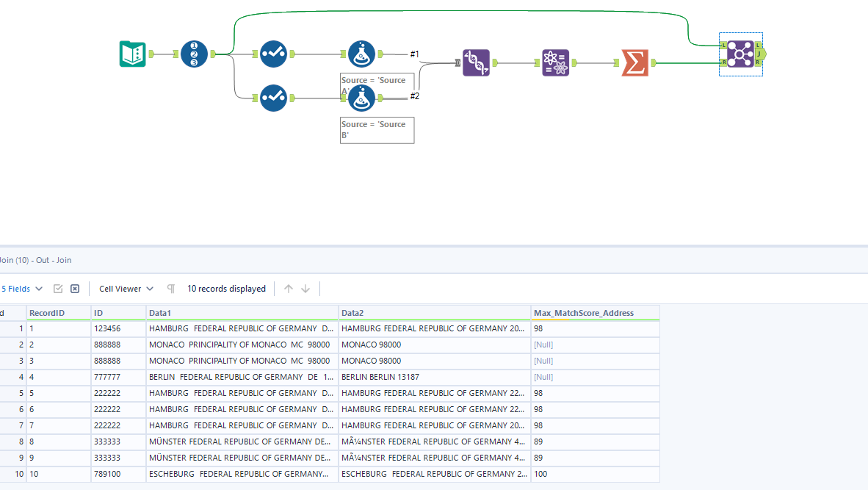The image size is (868, 490).
Task: Toggle whitespace display with the pilcrow icon
Action: (170, 289)
